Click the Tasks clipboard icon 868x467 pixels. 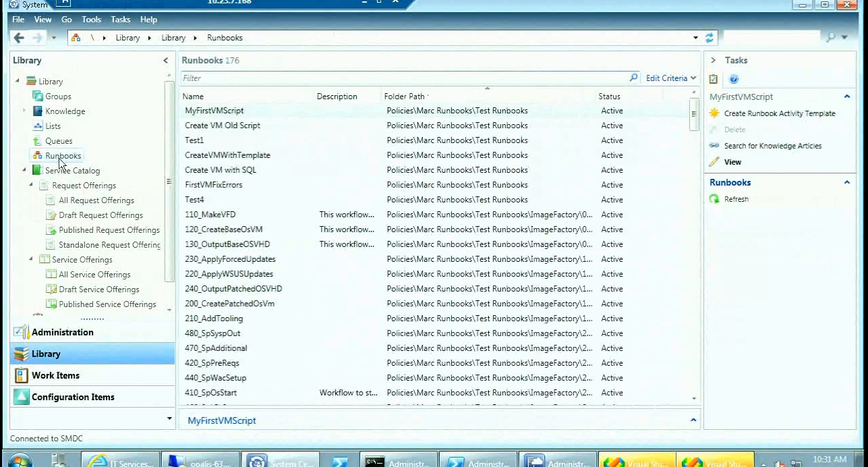[714, 79]
